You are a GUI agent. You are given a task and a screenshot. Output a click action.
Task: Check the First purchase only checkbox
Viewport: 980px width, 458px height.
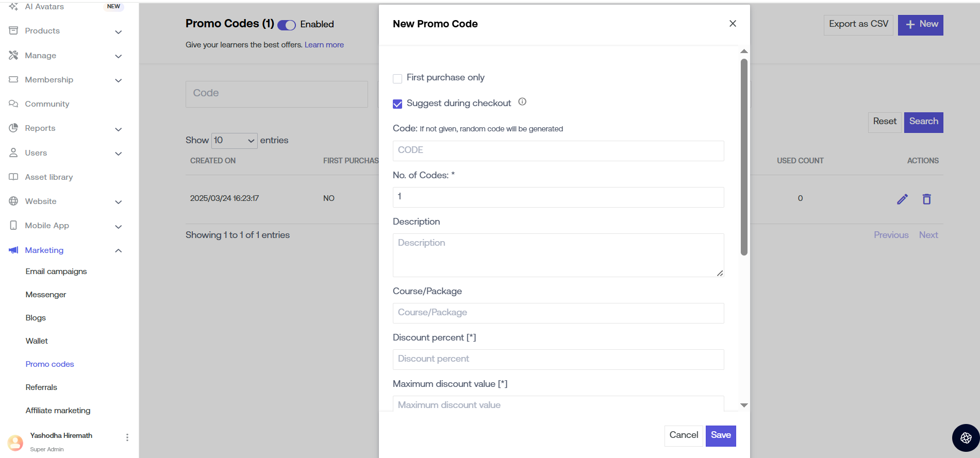click(x=397, y=78)
